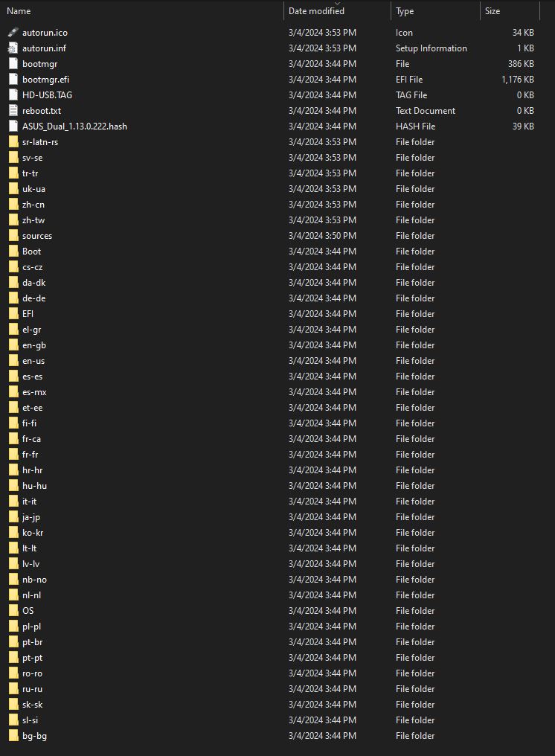Click the sr-latn-rs folder name
Image resolution: width=555 pixels, height=756 pixels.
(40, 142)
